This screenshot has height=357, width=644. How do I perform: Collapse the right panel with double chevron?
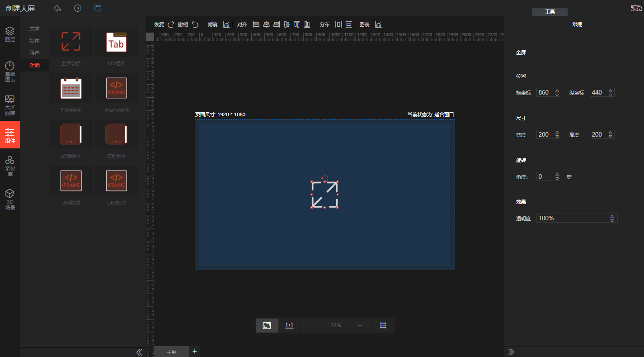tap(511, 352)
